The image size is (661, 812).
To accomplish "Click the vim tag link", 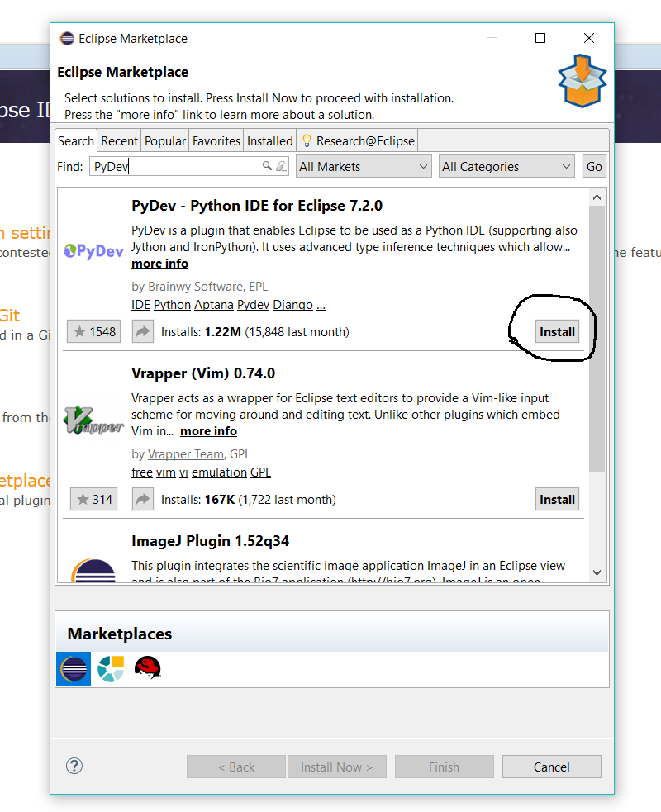I will (x=166, y=472).
